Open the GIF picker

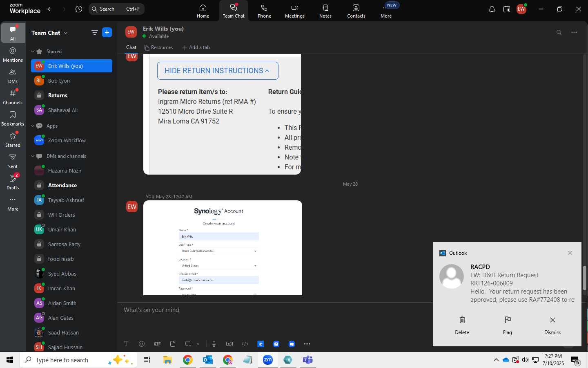157,344
